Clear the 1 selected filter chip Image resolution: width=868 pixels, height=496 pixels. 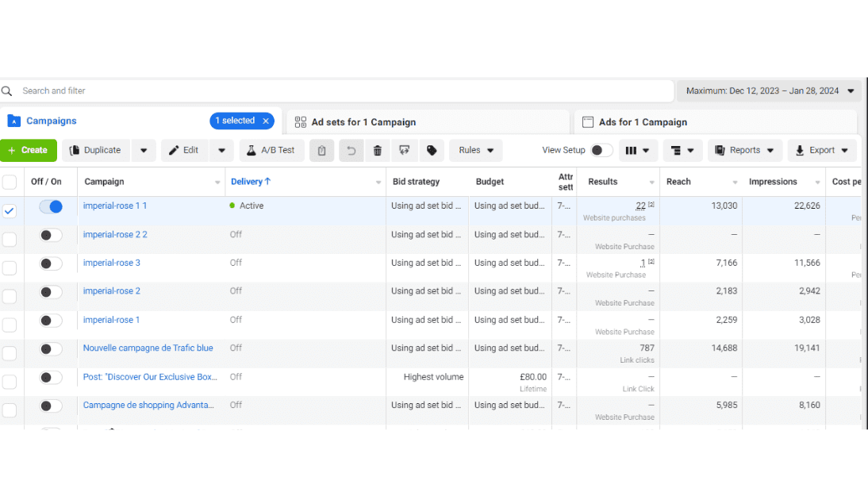(266, 121)
